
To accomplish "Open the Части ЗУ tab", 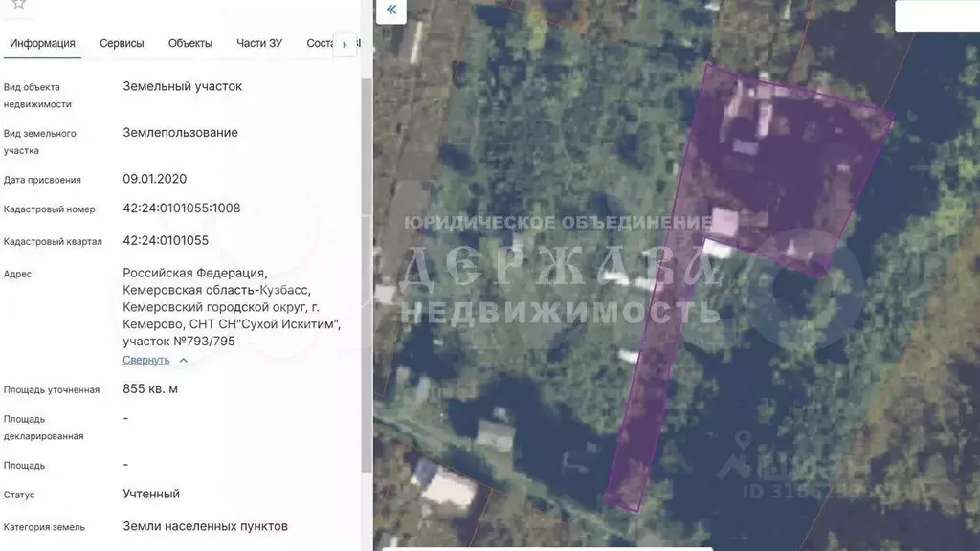I will [x=259, y=43].
